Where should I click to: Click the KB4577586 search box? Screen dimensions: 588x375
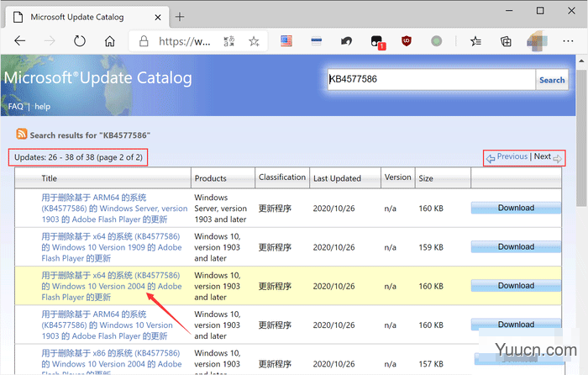click(431, 79)
